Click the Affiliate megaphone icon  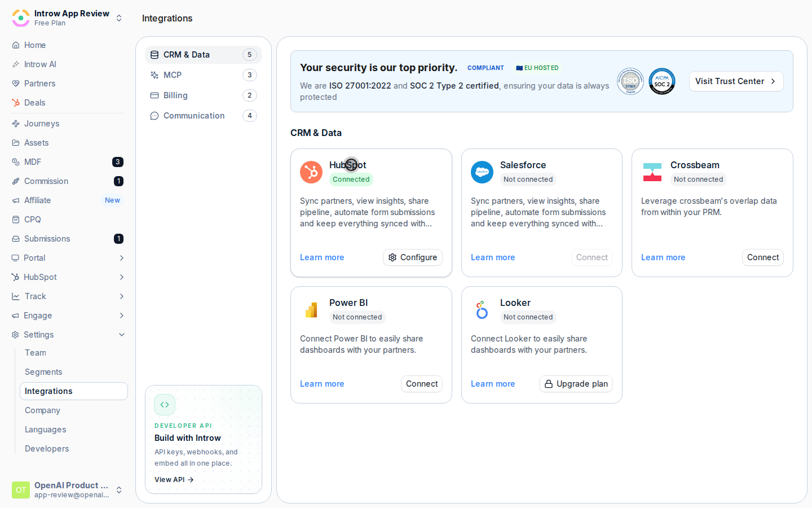click(x=16, y=200)
